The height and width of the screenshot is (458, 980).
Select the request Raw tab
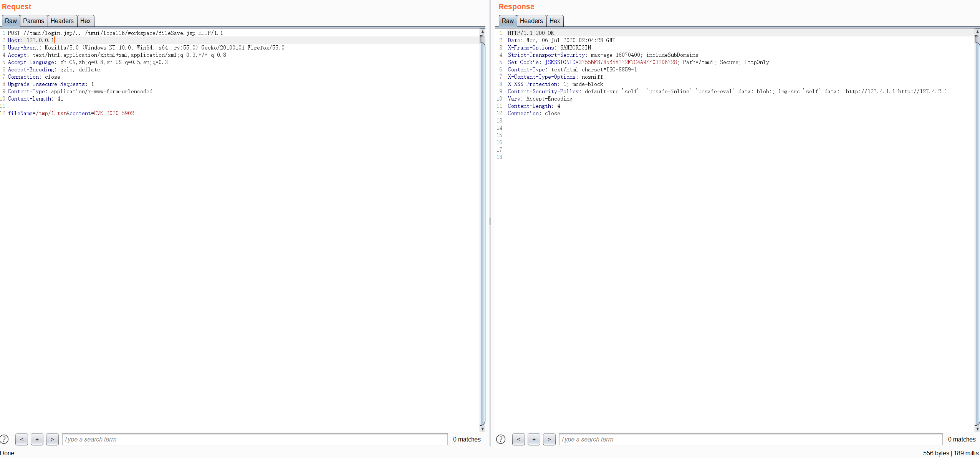pyautogui.click(x=11, y=21)
